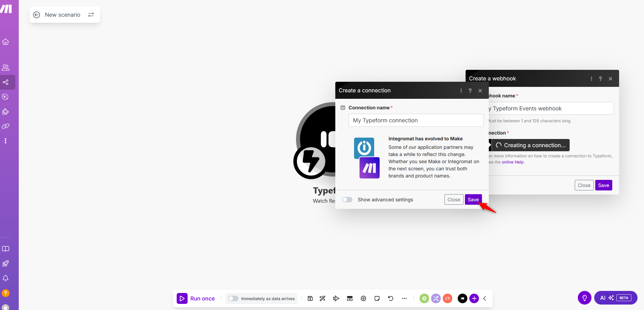Screen dimensions: 644x310
Task: Tick the checkbox beside Connection name
Action: (x=343, y=108)
